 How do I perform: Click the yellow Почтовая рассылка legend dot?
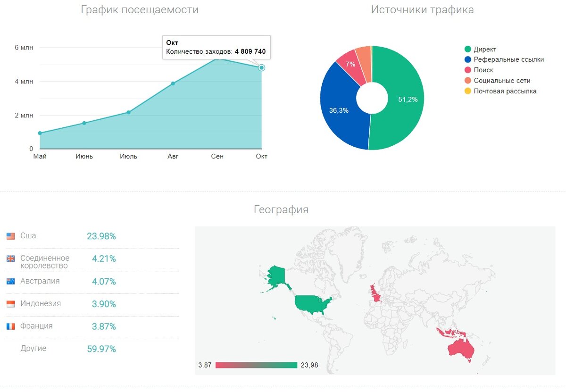467,91
